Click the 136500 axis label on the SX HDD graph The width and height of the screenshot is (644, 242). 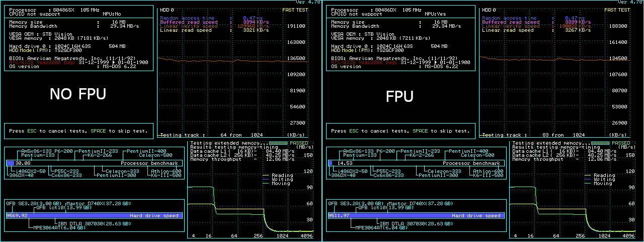296,58
